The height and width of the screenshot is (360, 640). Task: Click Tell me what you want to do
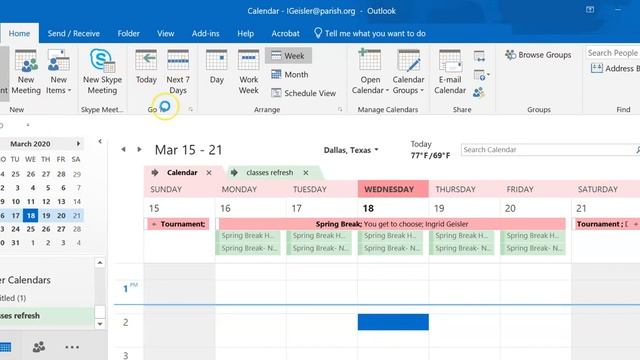point(370,33)
